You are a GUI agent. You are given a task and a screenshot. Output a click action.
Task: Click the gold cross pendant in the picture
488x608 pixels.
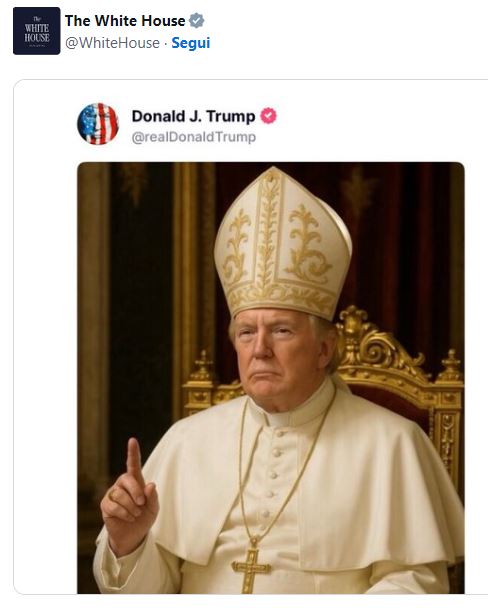tap(251, 568)
